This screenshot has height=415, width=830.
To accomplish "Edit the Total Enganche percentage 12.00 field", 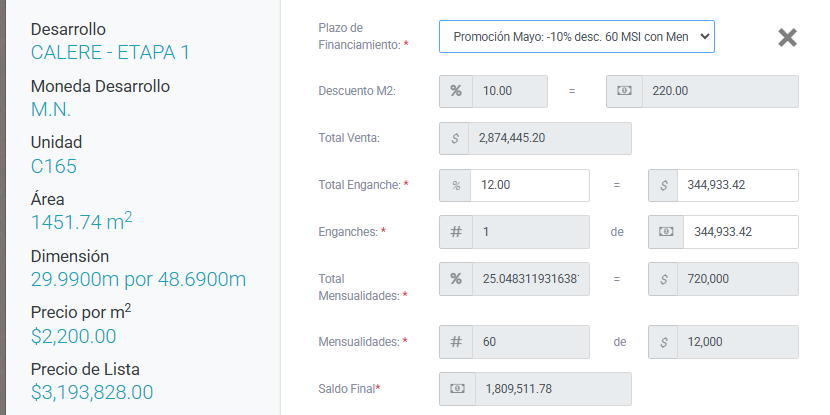I will (x=529, y=185).
